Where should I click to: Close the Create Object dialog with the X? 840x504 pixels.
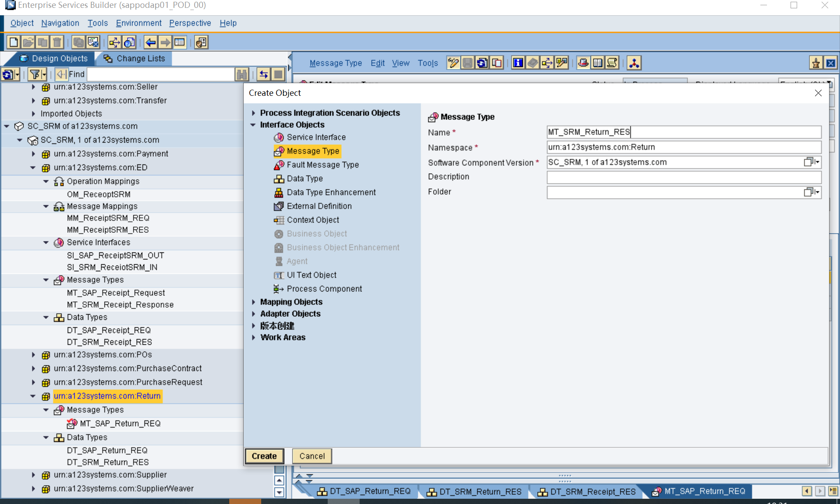[x=818, y=93]
